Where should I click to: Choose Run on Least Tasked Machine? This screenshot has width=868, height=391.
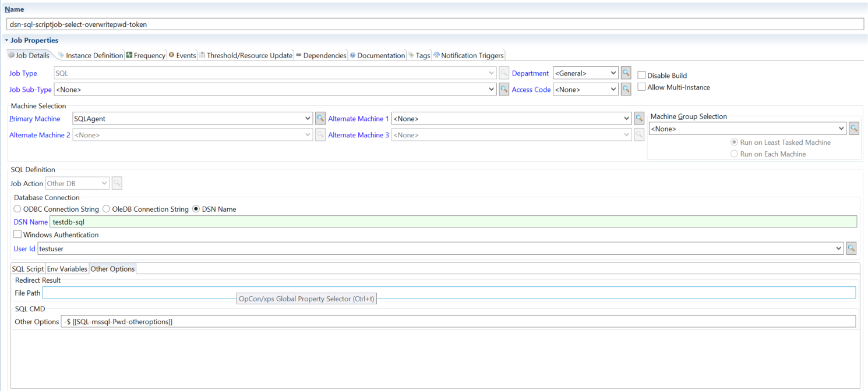point(734,142)
